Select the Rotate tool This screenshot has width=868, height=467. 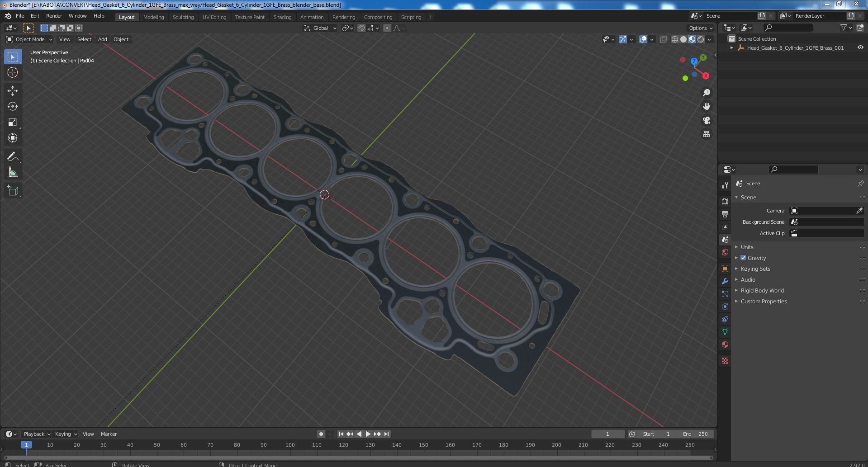coord(13,106)
